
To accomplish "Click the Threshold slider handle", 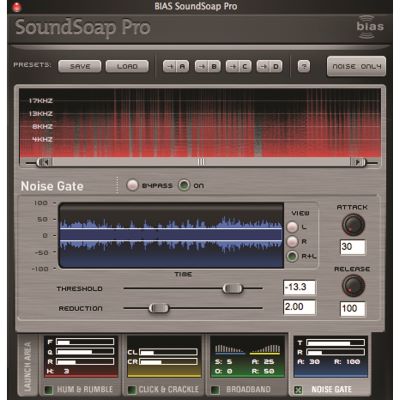I will click(233, 288).
